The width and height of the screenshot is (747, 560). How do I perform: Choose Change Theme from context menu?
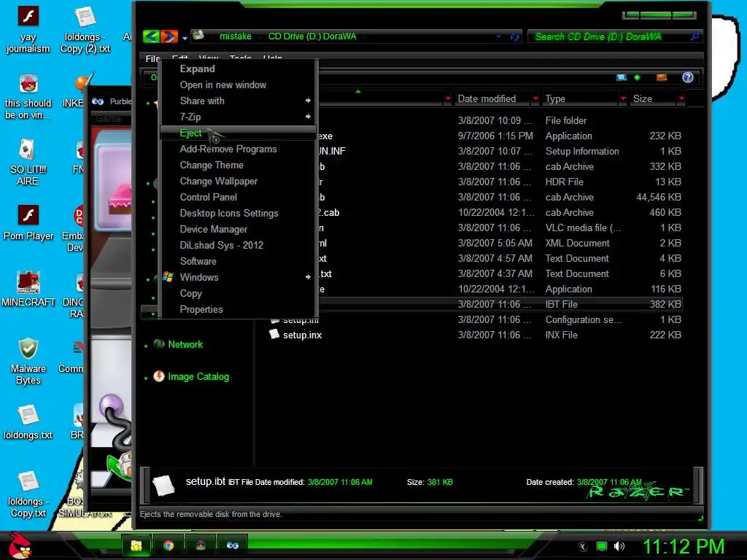[x=238, y=166]
